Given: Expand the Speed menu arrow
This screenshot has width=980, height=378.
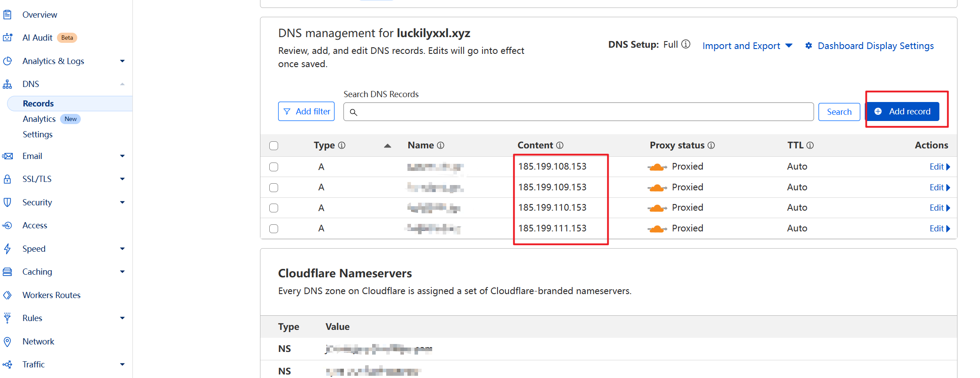Looking at the screenshot, I should pyautogui.click(x=122, y=249).
